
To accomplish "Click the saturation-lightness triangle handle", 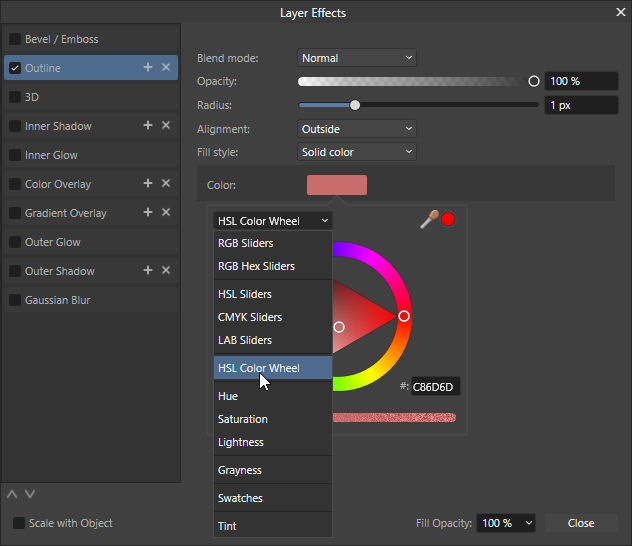I will click(x=339, y=327).
